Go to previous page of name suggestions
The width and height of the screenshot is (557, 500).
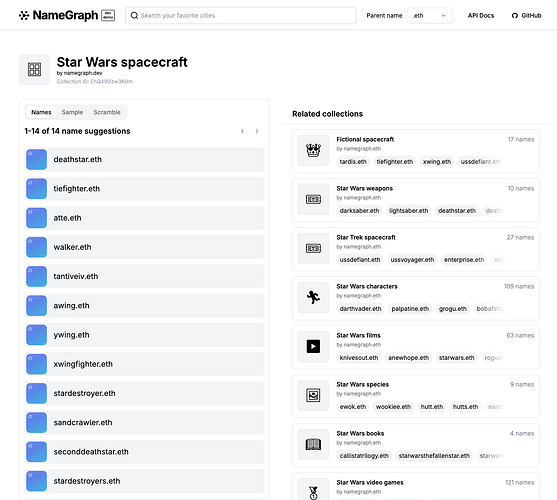pyautogui.click(x=242, y=131)
